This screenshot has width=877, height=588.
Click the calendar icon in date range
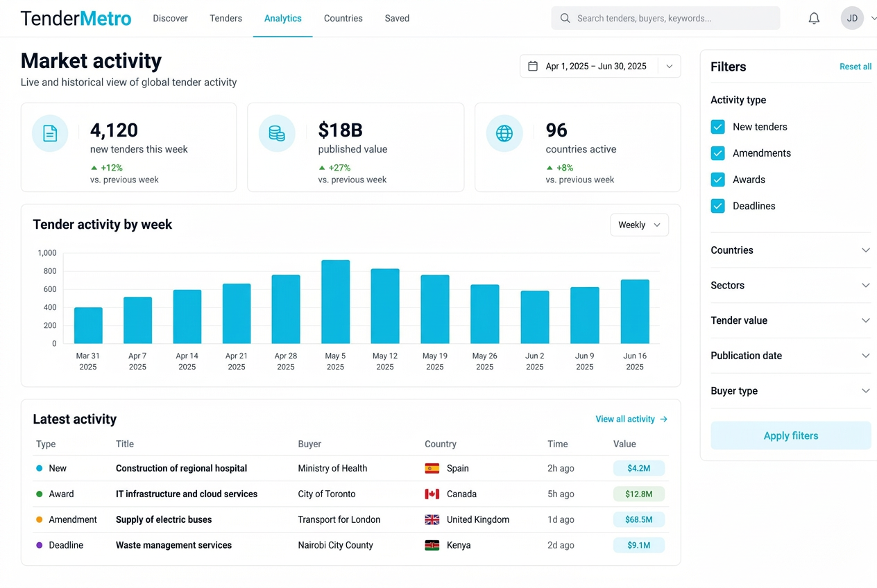point(533,66)
